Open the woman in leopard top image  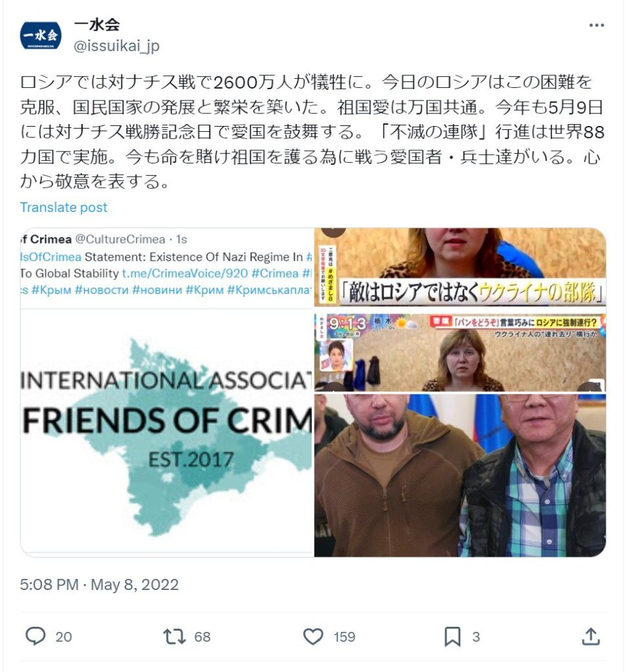[x=460, y=267]
